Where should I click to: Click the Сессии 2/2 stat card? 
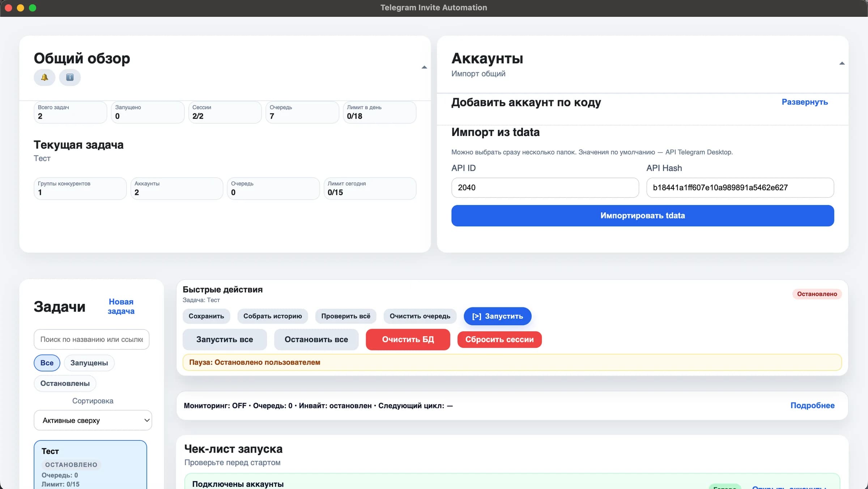coord(225,112)
